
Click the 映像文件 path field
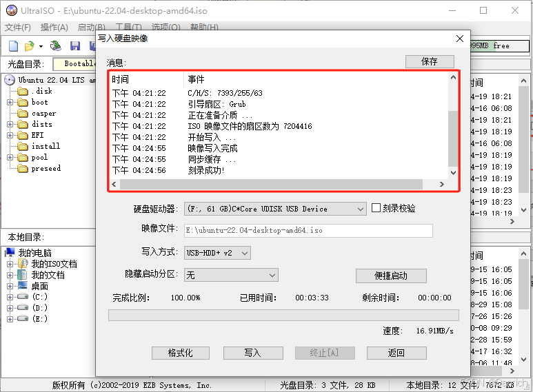[308, 231]
